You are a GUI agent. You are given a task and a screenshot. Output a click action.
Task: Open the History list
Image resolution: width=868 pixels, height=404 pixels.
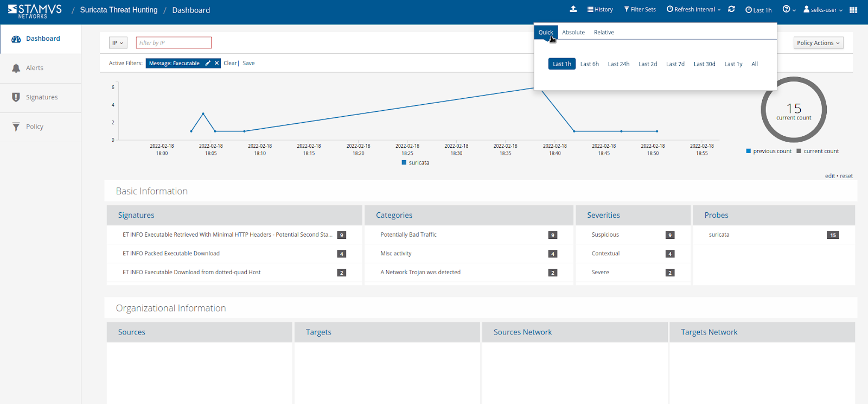pyautogui.click(x=600, y=10)
